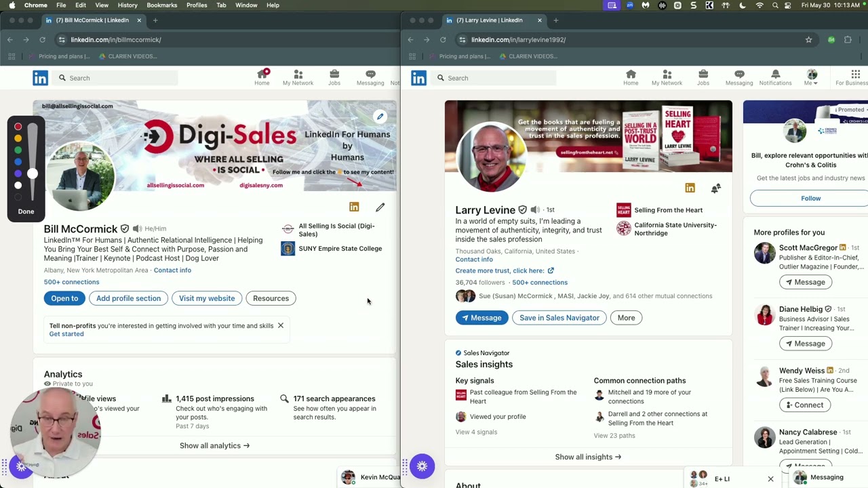
Task: Open Larry Levine's Contact info link
Action: tap(474, 259)
